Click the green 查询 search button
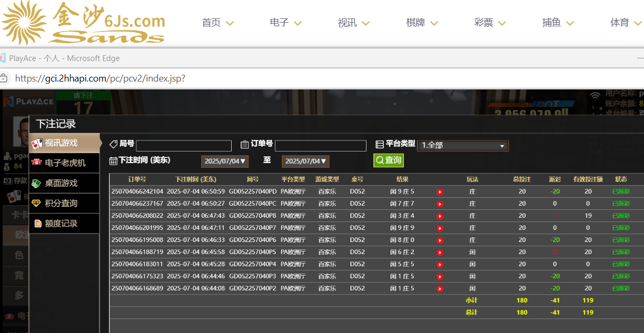 point(389,160)
